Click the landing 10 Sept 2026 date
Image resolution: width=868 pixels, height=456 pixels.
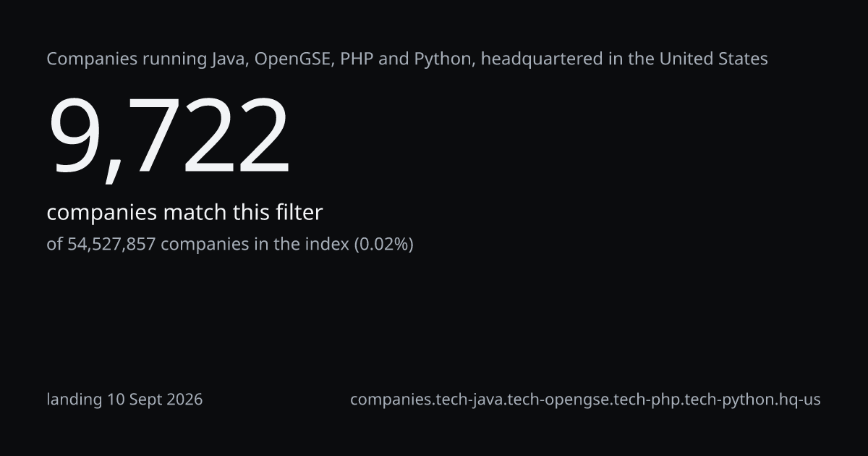(124, 400)
